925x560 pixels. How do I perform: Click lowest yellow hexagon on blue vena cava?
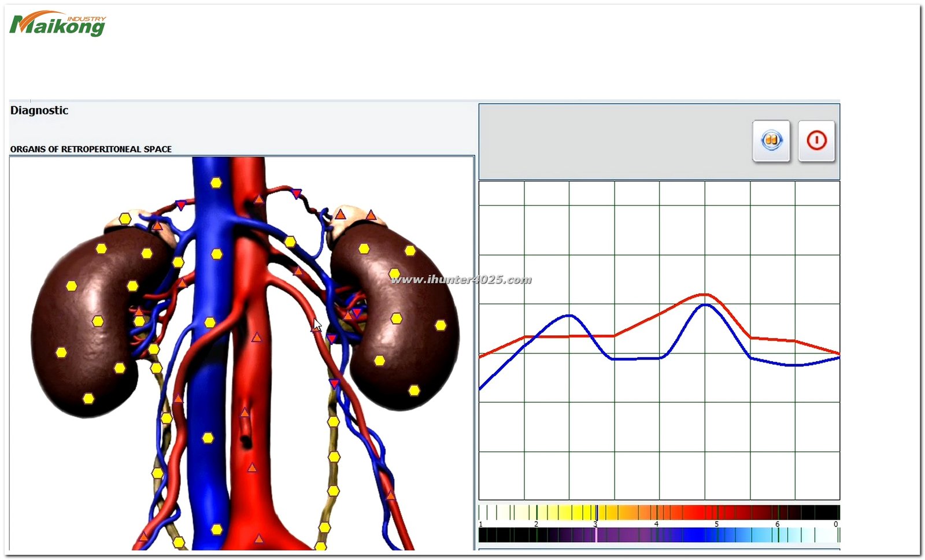[x=216, y=529]
